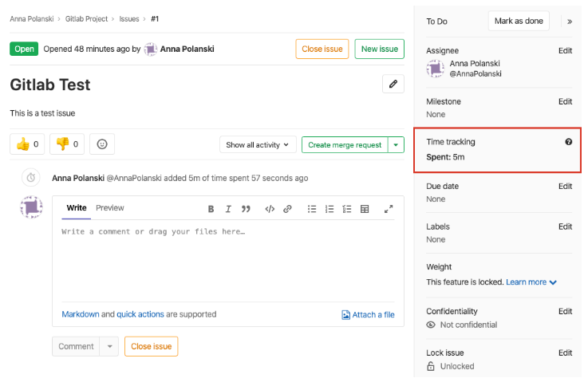Apply bold formatting in comment editor

point(211,209)
